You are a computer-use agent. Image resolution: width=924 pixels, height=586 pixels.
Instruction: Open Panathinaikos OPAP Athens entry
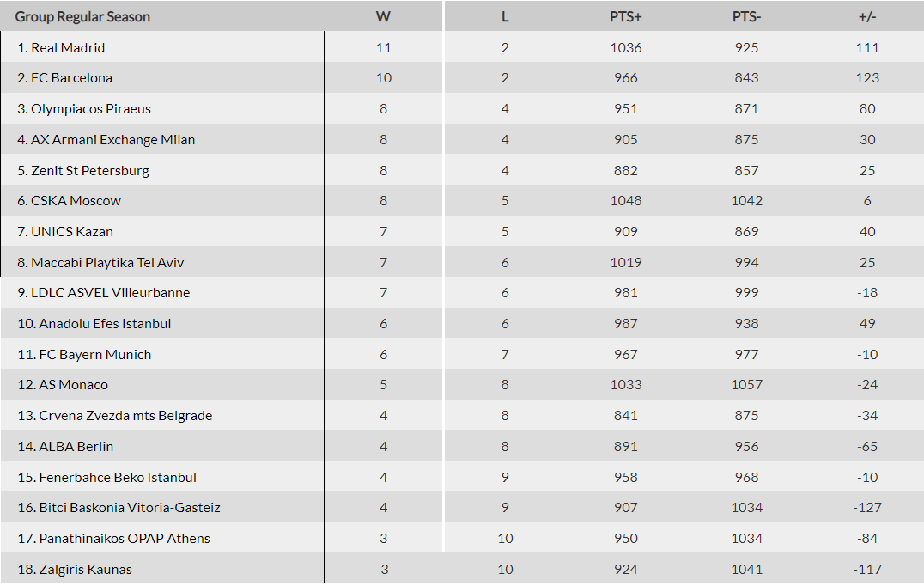point(125,539)
